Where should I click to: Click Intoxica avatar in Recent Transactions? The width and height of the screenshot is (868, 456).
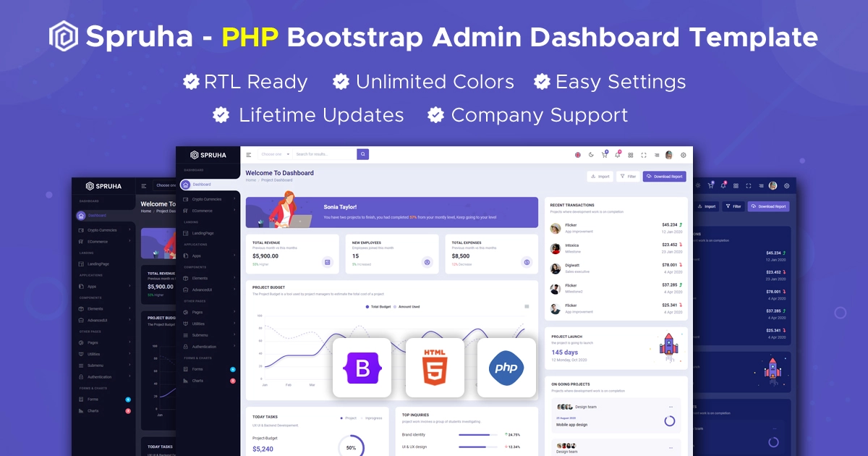[x=556, y=248]
